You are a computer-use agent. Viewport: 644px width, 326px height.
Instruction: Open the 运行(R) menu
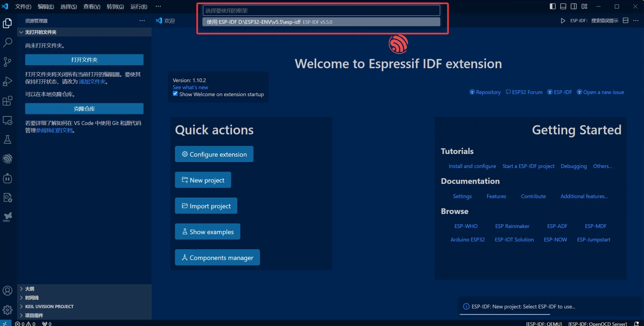coord(138,7)
